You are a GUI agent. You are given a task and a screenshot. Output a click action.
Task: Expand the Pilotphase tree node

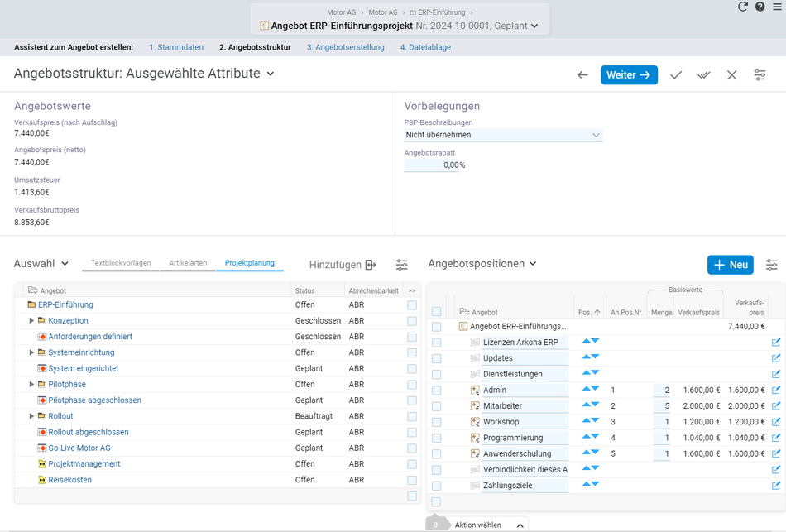tap(31, 384)
